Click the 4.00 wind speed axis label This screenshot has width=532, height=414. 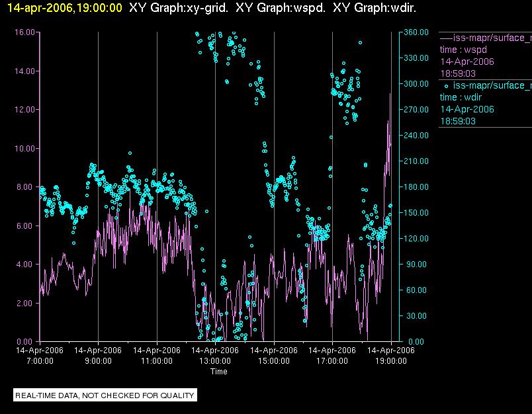26,264
